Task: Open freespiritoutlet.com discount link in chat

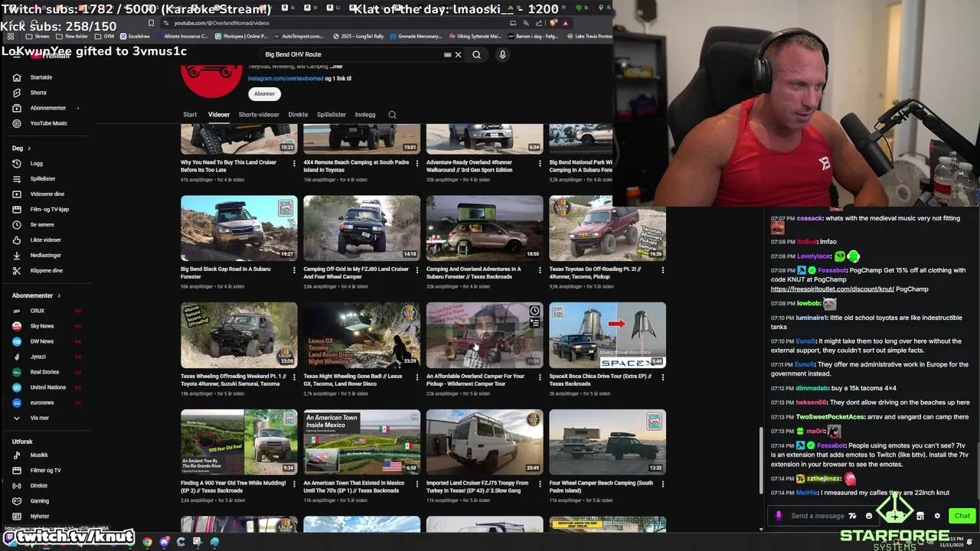Action: pyautogui.click(x=832, y=289)
